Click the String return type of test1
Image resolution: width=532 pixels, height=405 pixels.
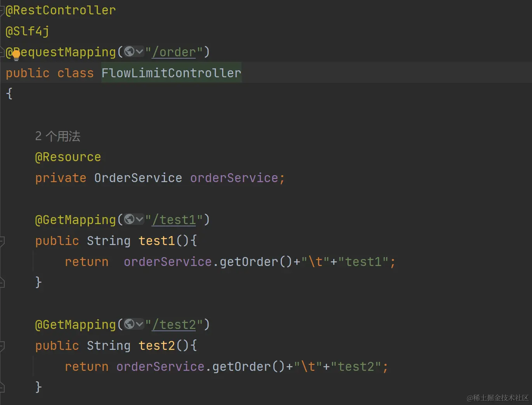[x=109, y=241]
